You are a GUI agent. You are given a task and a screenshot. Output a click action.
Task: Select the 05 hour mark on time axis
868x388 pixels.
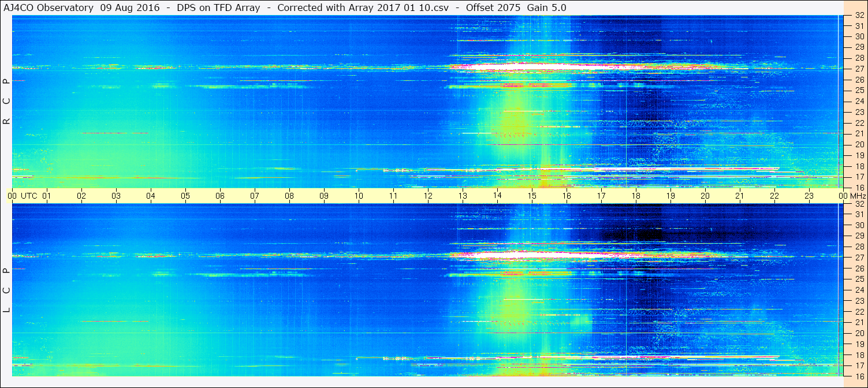pos(185,196)
